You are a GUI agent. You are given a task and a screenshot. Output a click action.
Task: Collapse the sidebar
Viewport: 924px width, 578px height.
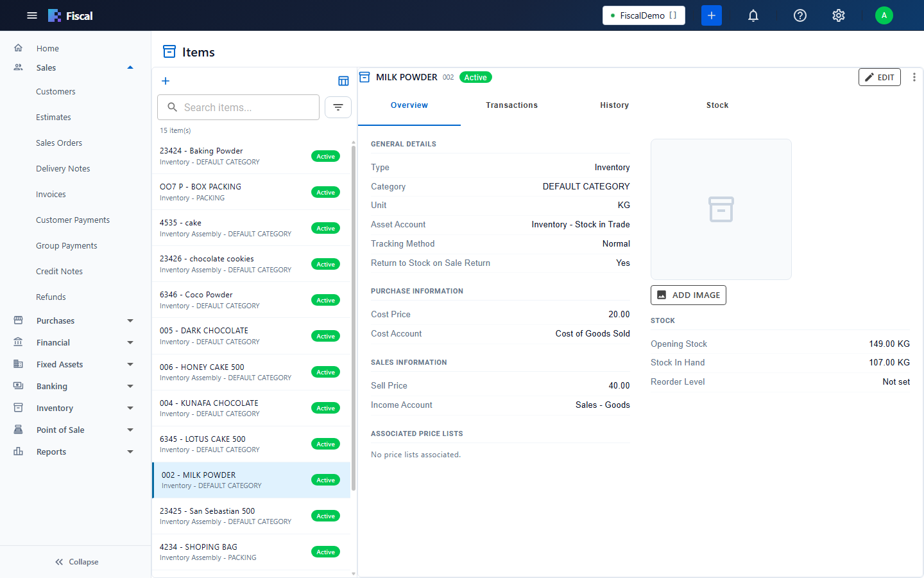pyautogui.click(x=76, y=562)
